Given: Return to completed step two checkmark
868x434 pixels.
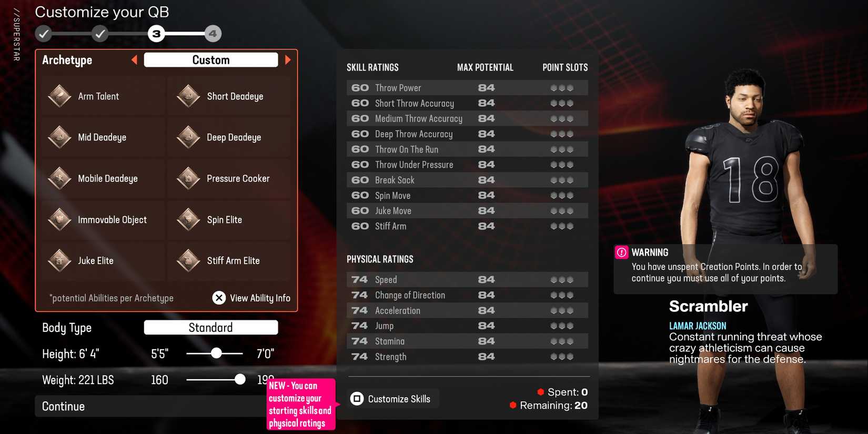Looking at the screenshot, I should pyautogui.click(x=99, y=34).
